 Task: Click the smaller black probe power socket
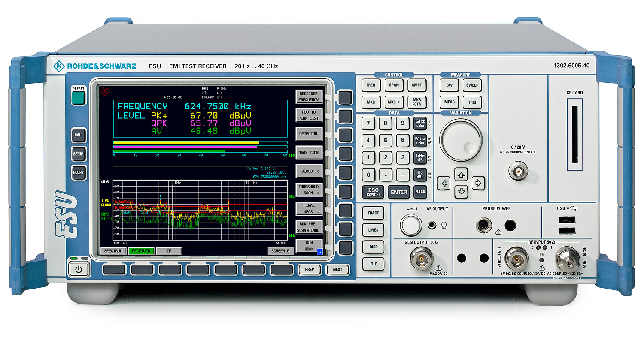click(x=510, y=225)
